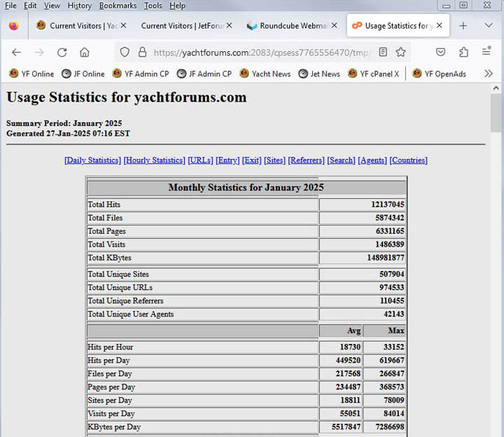Click the URL address field
The height and width of the screenshot is (437, 504).
click(x=262, y=53)
